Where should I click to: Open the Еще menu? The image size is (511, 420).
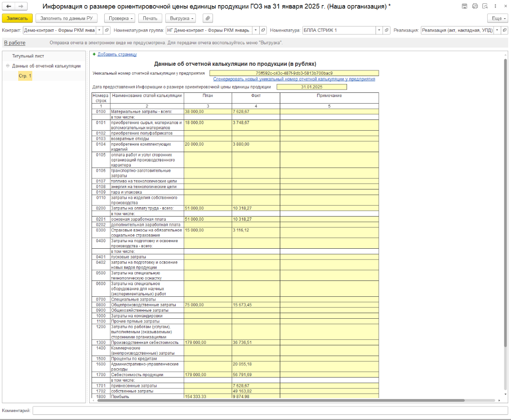[x=497, y=18]
